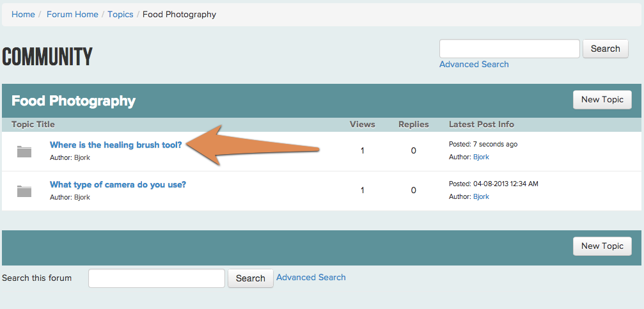Open Advanced Search link at page bottom

[311, 278]
